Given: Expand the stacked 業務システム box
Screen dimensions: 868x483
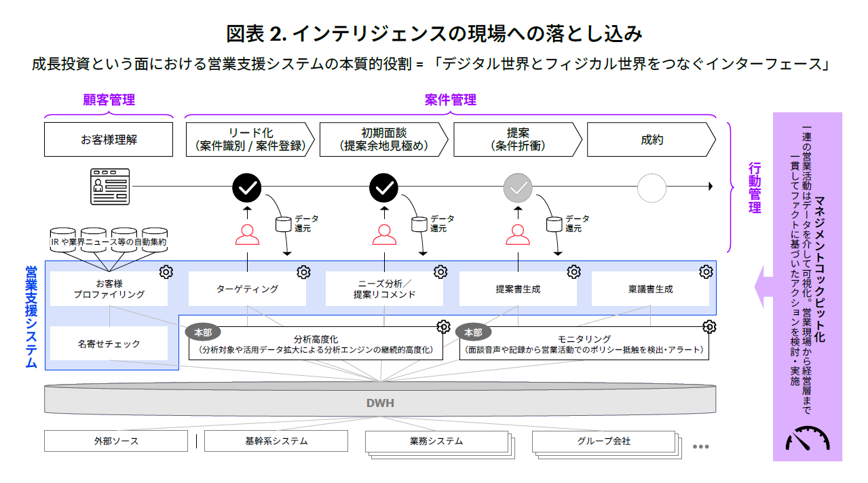Looking at the screenshot, I should 438,442.
